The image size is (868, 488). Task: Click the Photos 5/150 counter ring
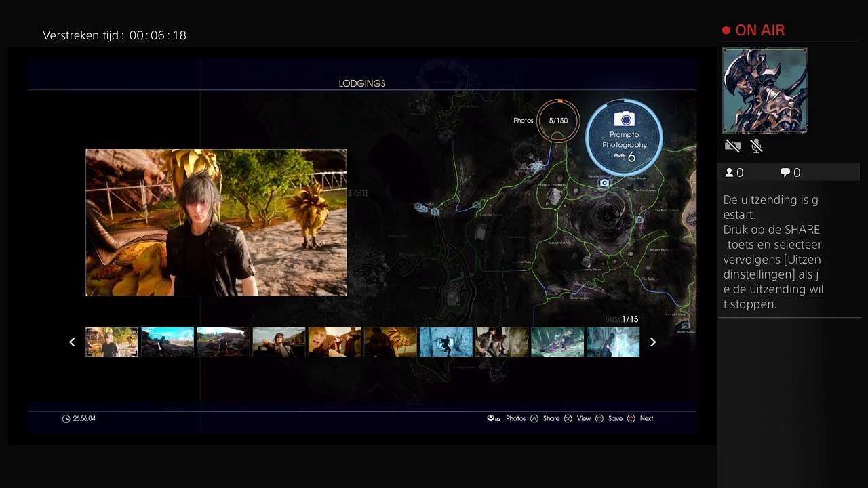click(558, 121)
